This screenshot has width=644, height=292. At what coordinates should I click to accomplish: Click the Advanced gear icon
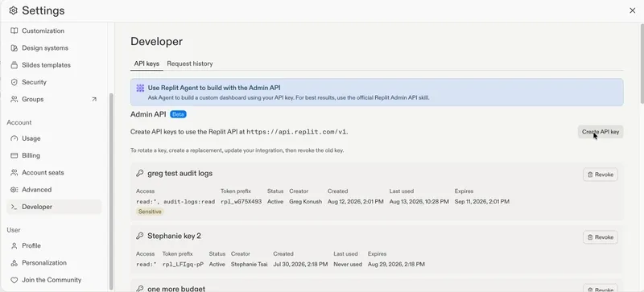[14, 190]
